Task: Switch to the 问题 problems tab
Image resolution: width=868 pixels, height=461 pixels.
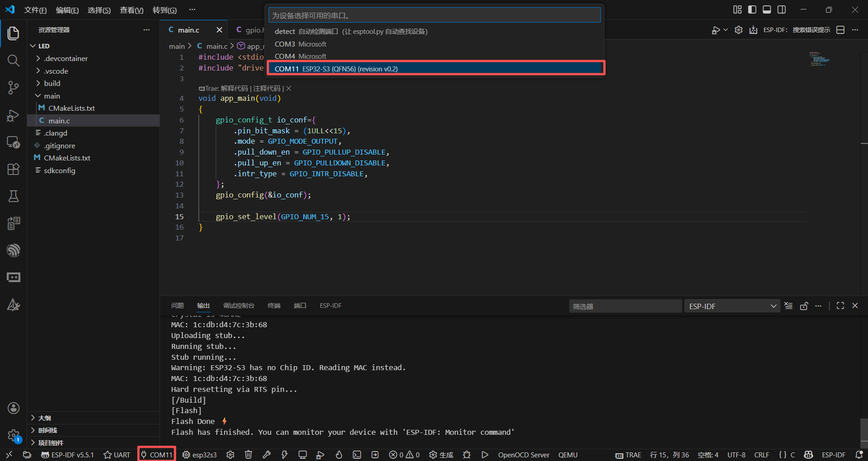Action: click(x=177, y=306)
